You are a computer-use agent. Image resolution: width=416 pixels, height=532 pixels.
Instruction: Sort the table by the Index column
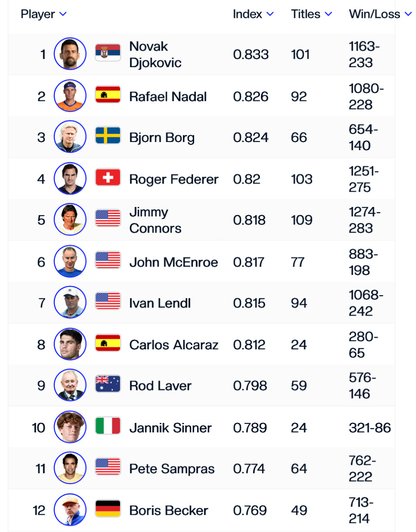click(270, 14)
